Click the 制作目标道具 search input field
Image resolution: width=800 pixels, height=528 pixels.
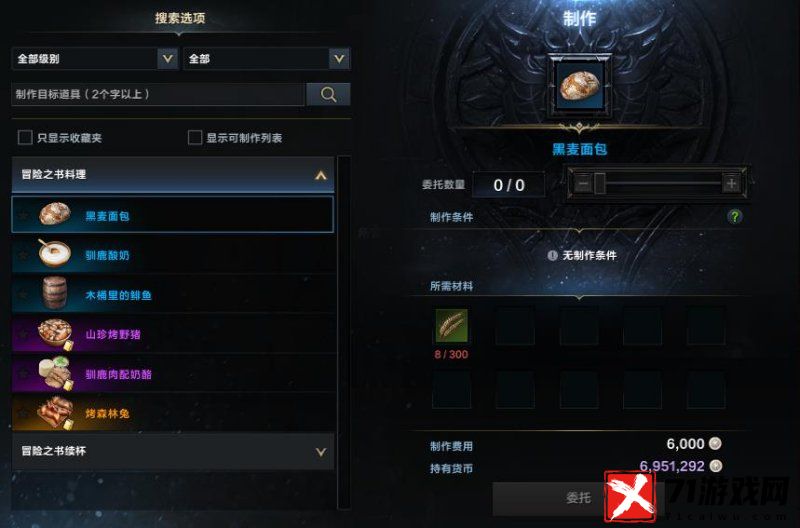(158, 94)
